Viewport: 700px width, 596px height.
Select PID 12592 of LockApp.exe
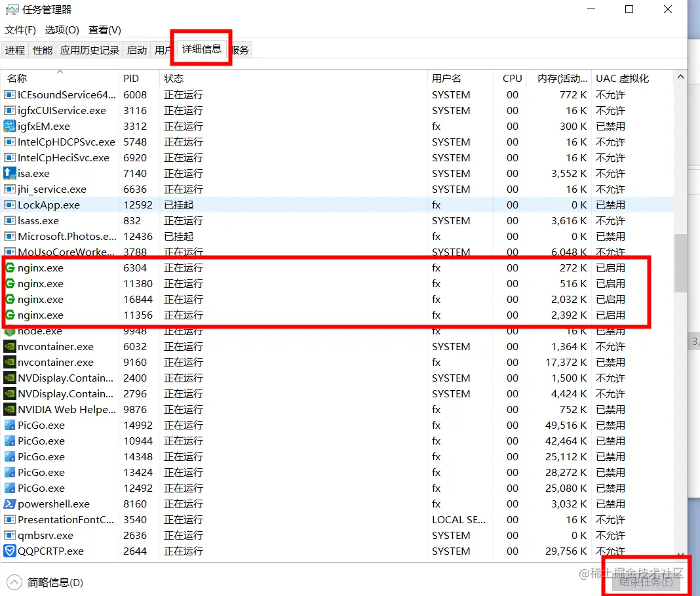[138, 205]
